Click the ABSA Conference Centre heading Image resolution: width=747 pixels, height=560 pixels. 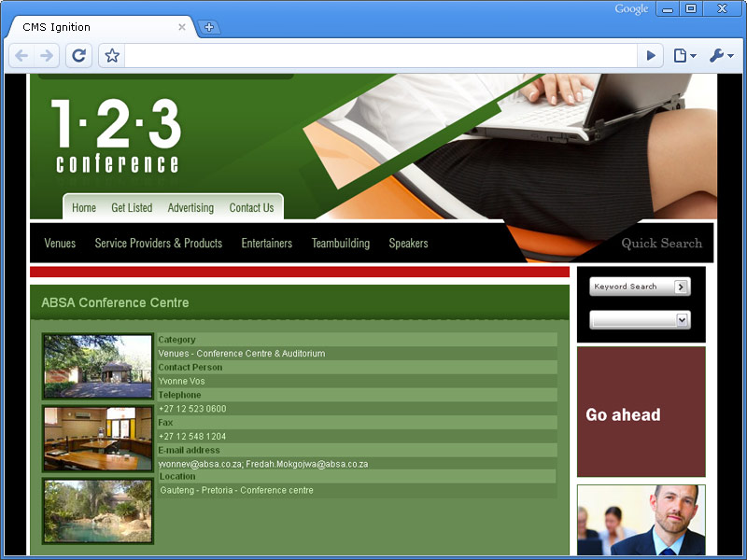pos(115,302)
